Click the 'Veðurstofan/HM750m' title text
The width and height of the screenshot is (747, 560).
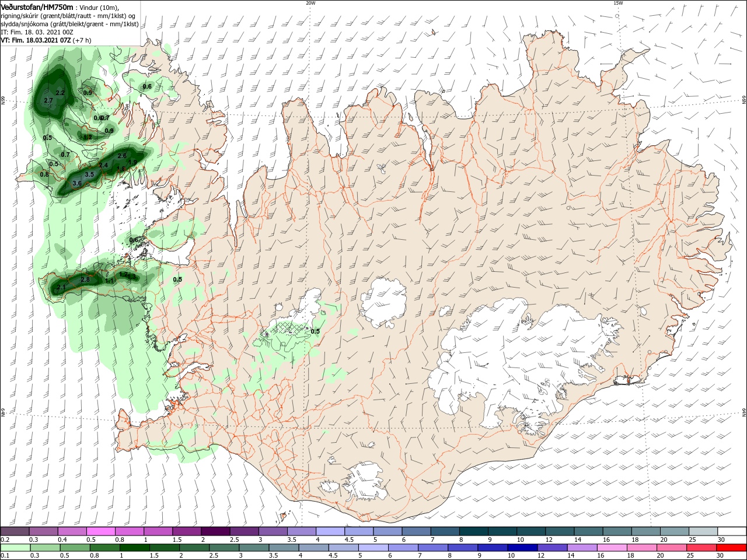37,6
